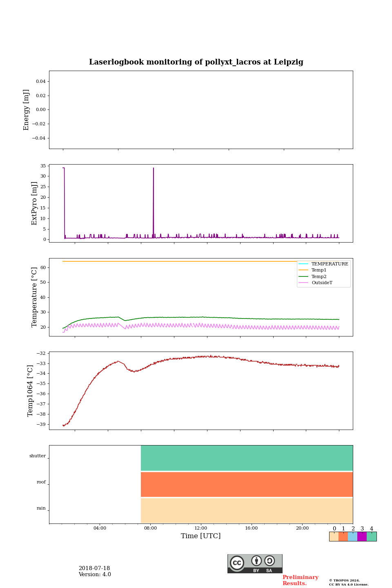Click the 'Time [UTC]' axis label
This screenshot has width=392, height=588.
pyautogui.click(x=201, y=536)
